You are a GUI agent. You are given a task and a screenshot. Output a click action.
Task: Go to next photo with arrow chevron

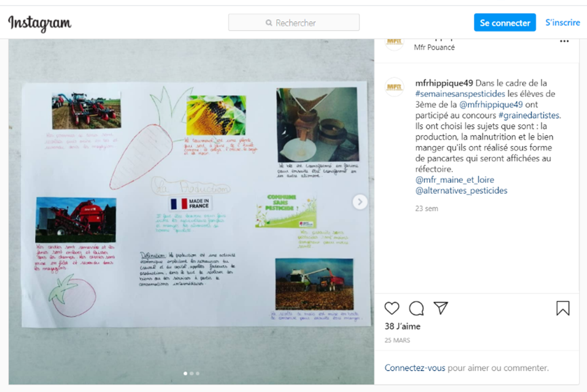360,202
